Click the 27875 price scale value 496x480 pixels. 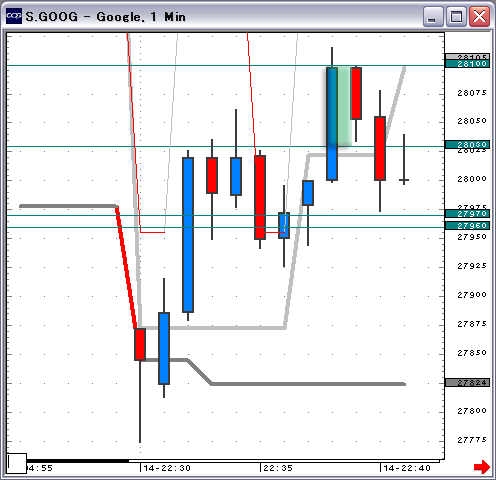(x=472, y=324)
